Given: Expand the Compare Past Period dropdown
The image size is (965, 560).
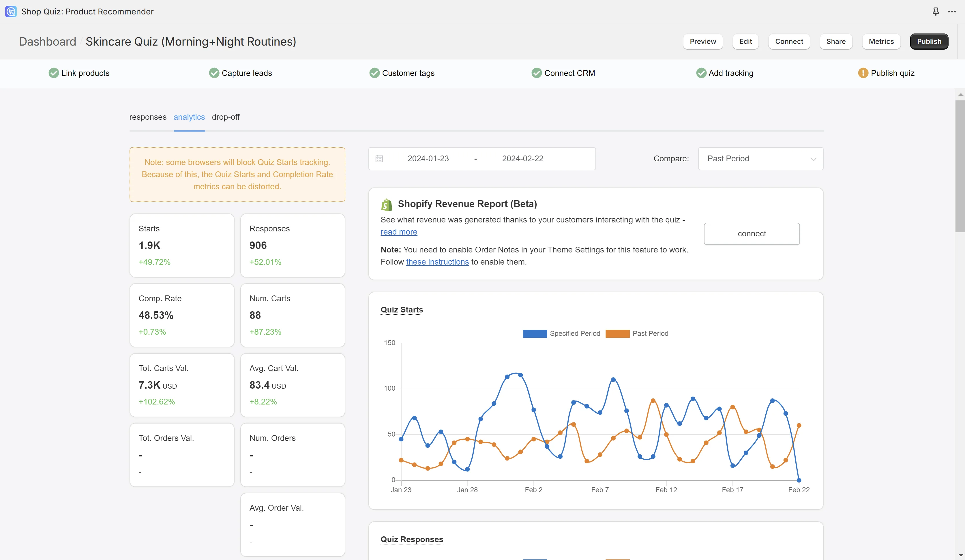Looking at the screenshot, I should pyautogui.click(x=760, y=159).
